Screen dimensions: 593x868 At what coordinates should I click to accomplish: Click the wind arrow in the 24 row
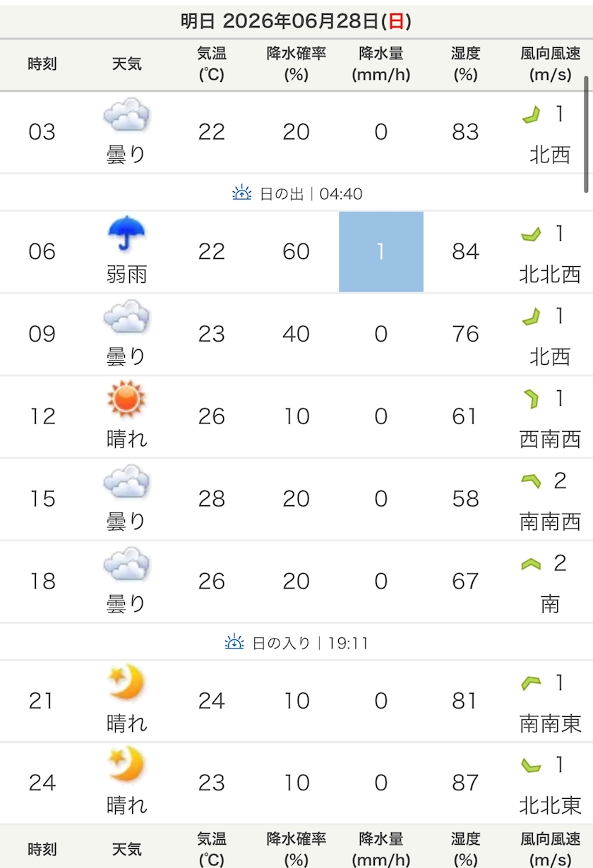click(x=531, y=765)
